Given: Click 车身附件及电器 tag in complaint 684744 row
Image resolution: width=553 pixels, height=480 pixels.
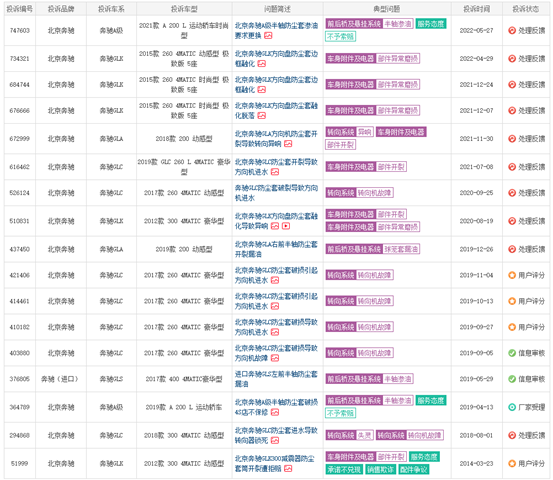Looking at the screenshot, I should click(351, 85).
